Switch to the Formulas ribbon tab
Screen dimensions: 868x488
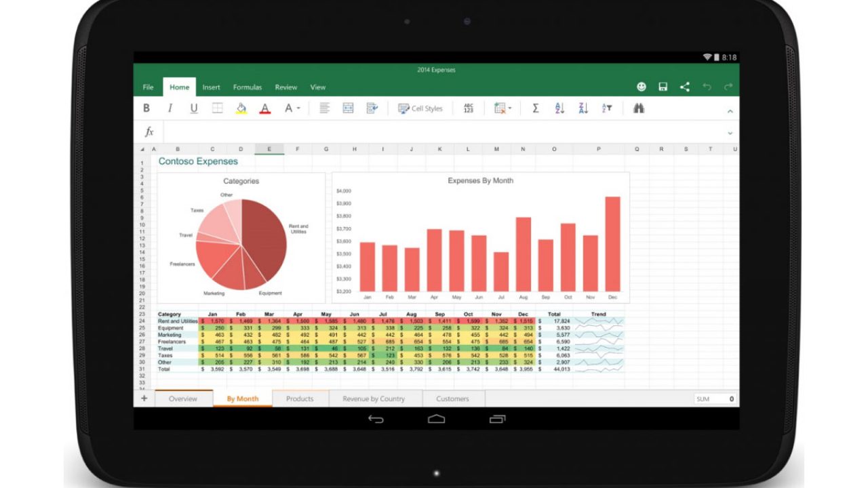pyautogui.click(x=248, y=87)
